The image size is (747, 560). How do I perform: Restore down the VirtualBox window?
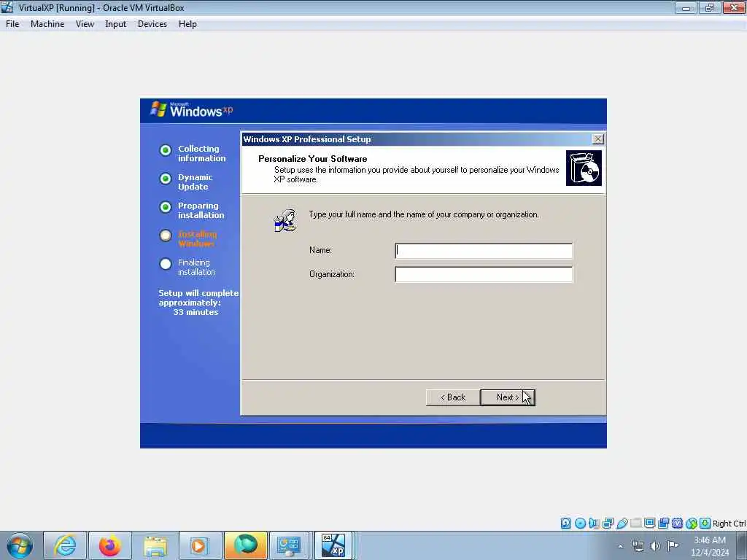click(709, 7)
